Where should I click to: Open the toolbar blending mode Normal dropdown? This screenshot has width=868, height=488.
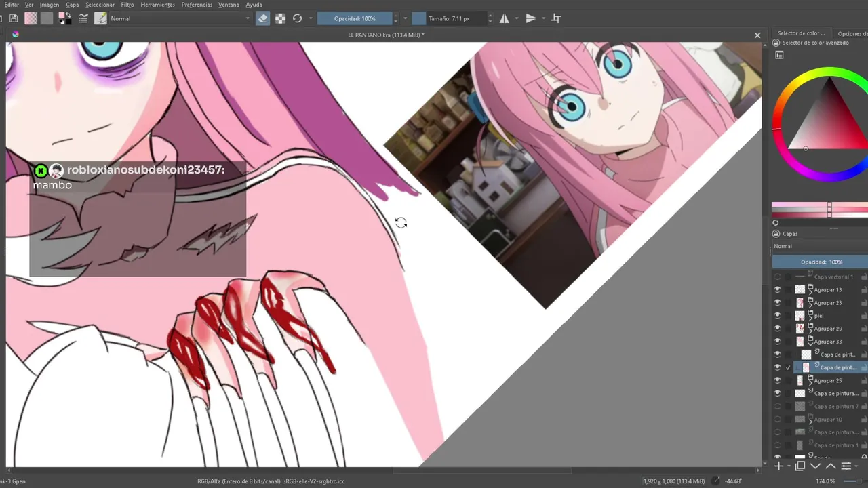click(180, 18)
